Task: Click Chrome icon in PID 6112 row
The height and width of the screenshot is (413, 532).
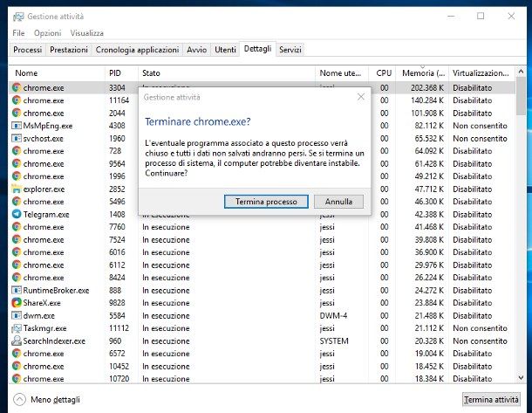Action: [x=17, y=265]
